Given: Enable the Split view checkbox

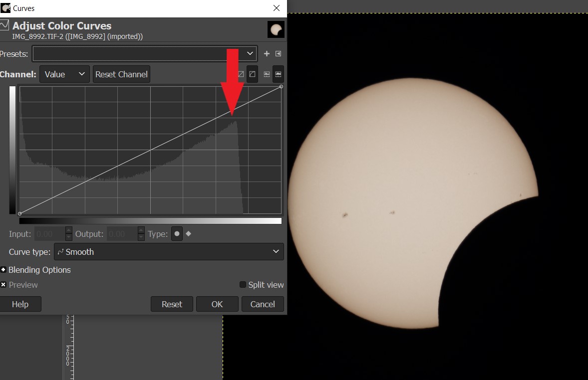Looking at the screenshot, I should (243, 285).
